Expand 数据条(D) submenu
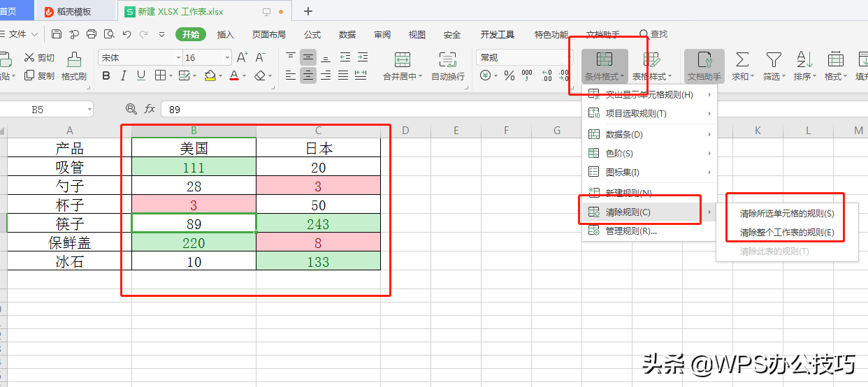The image size is (868, 387). coord(649,134)
